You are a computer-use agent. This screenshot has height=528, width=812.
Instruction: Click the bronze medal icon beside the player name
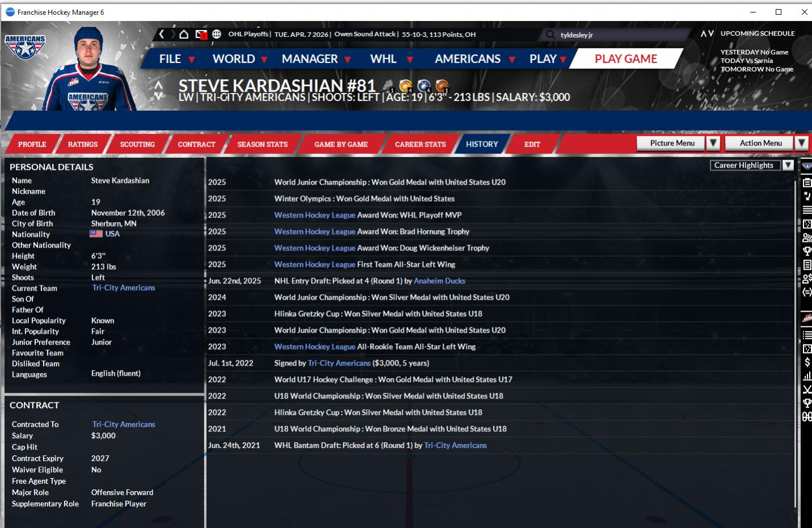click(x=442, y=86)
